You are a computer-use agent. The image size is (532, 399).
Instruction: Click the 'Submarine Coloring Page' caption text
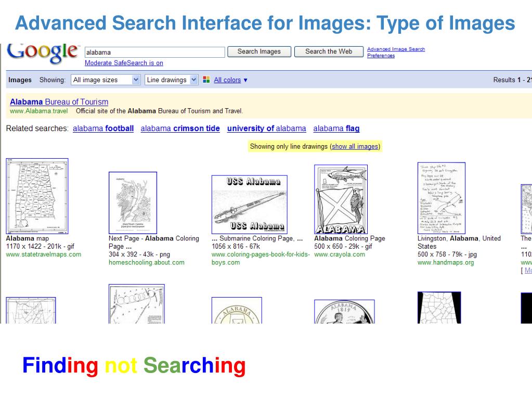pyautogui.click(x=256, y=239)
